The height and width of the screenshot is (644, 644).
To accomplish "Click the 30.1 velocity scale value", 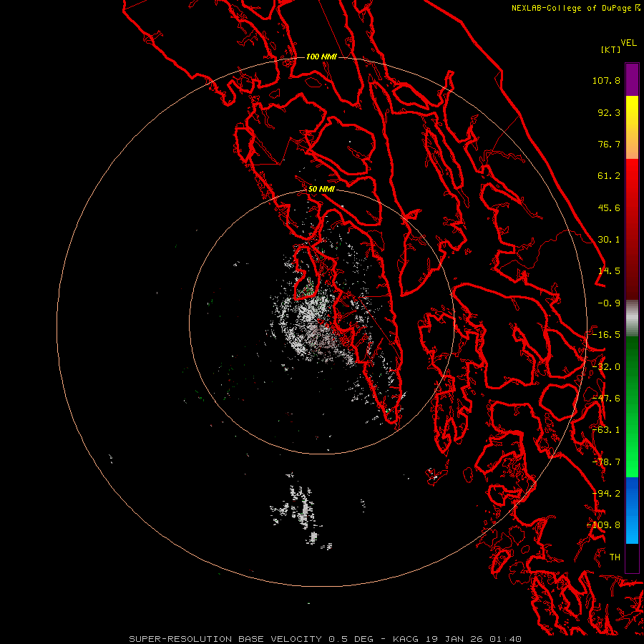I will point(609,240).
